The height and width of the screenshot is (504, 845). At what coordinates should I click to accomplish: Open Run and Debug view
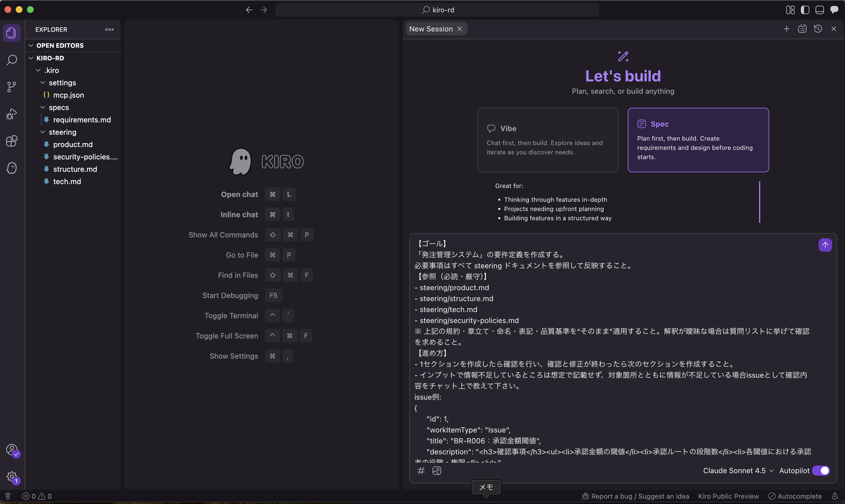pyautogui.click(x=12, y=114)
